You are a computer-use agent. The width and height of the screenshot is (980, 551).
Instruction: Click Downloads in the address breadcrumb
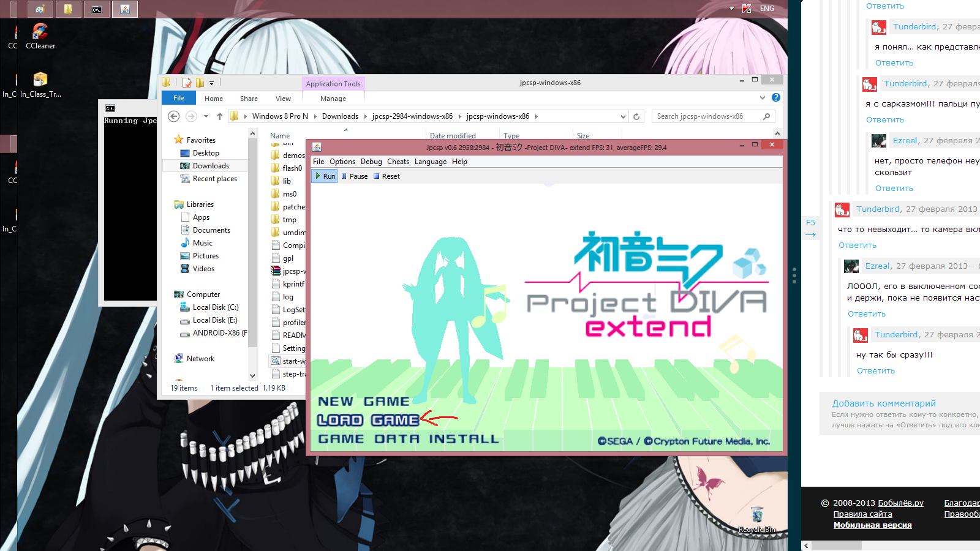(x=340, y=116)
